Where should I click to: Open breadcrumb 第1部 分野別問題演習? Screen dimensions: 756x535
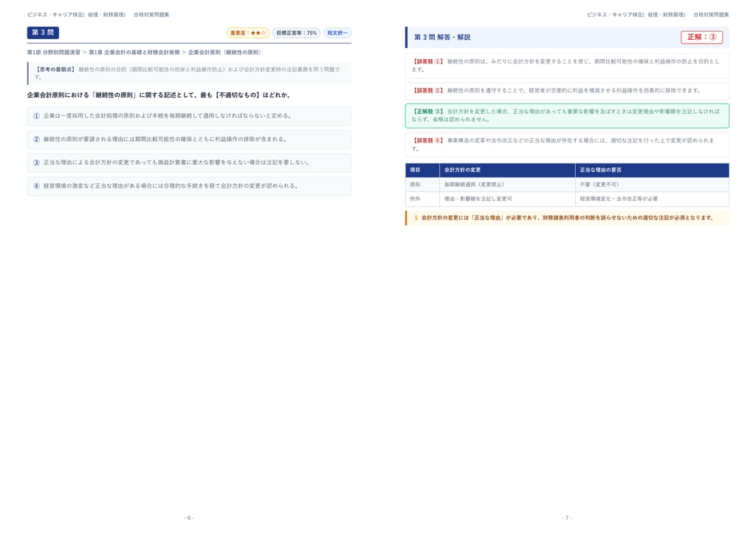pyautogui.click(x=53, y=52)
